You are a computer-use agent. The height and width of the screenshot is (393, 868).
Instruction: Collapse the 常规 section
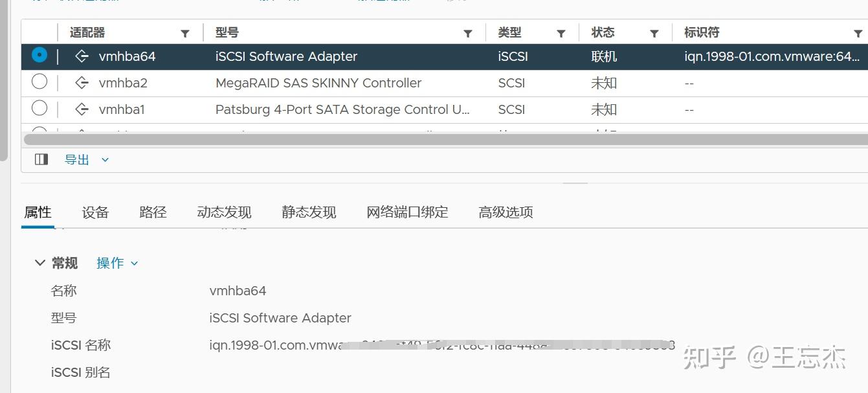[39, 263]
